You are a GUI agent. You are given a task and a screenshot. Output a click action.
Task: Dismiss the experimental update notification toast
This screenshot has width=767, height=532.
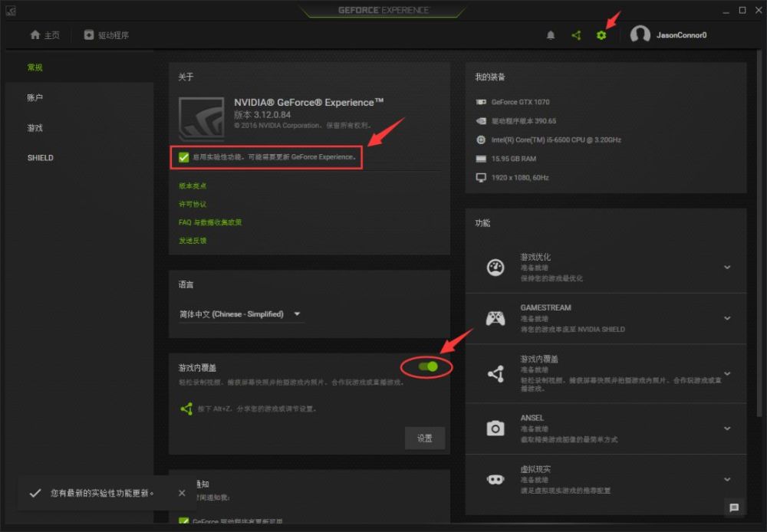pos(182,493)
